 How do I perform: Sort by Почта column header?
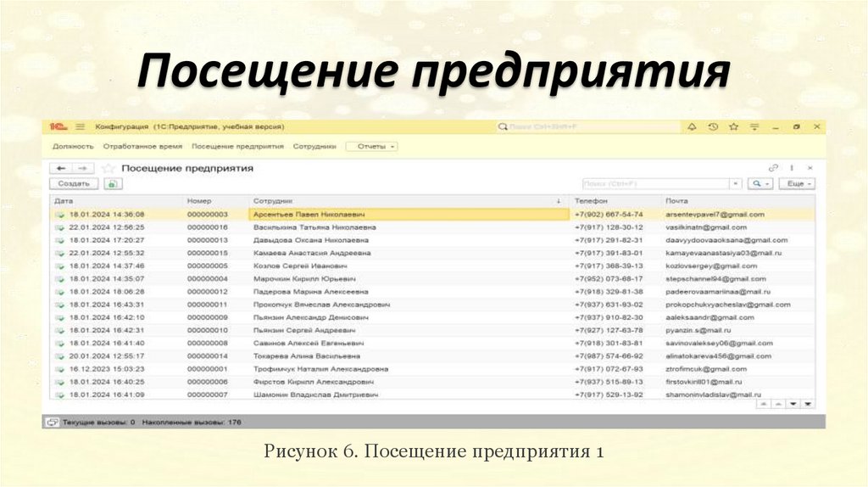[x=738, y=201]
